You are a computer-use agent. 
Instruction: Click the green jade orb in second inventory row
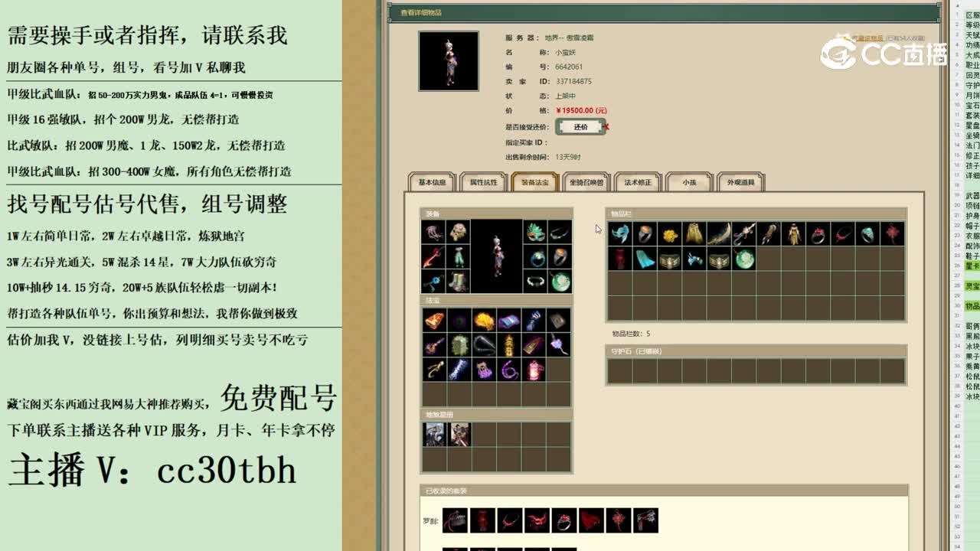(744, 259)
